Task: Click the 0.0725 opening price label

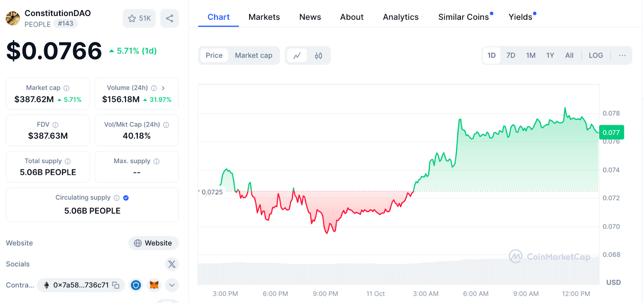Action: click(x=212, y=192)
